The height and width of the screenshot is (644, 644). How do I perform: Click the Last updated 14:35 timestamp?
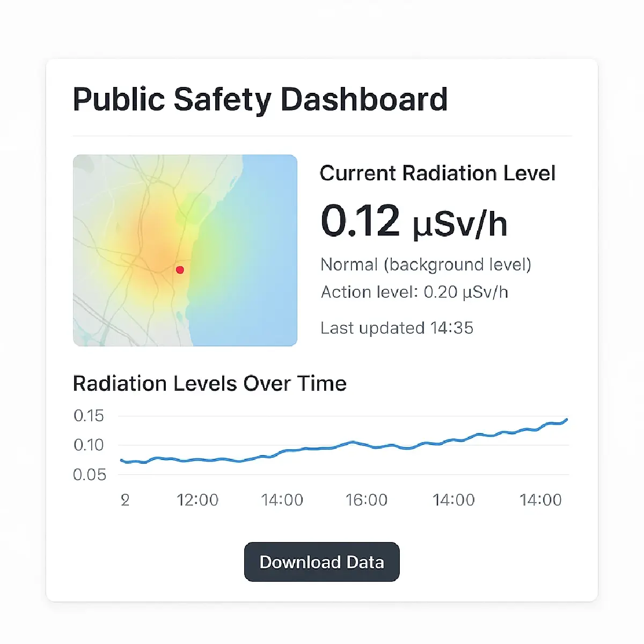(x=397, y=327)
